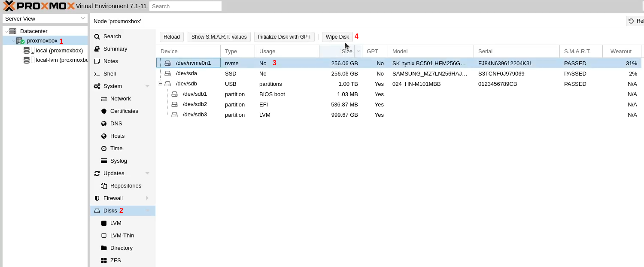The width and height of the screenshot is (644, 267).
Task: Click the local-lvm storage icon
Action: pos(27,60)
